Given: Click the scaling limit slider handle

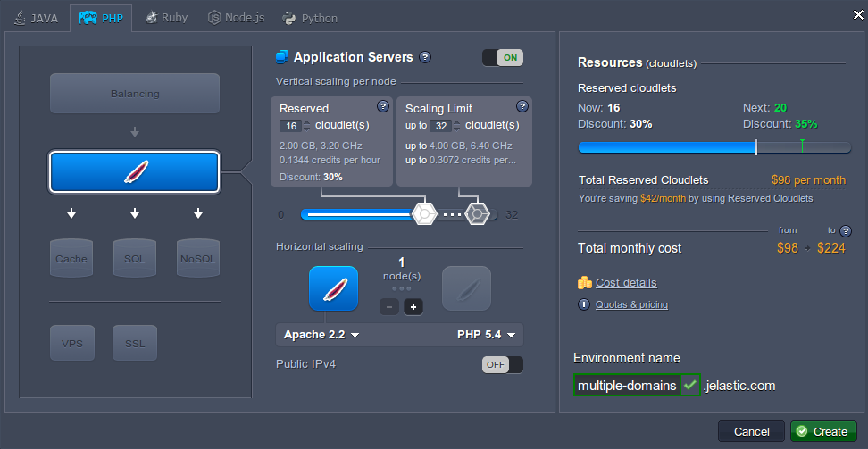Looking at the screenshot, I should point(477,214).
